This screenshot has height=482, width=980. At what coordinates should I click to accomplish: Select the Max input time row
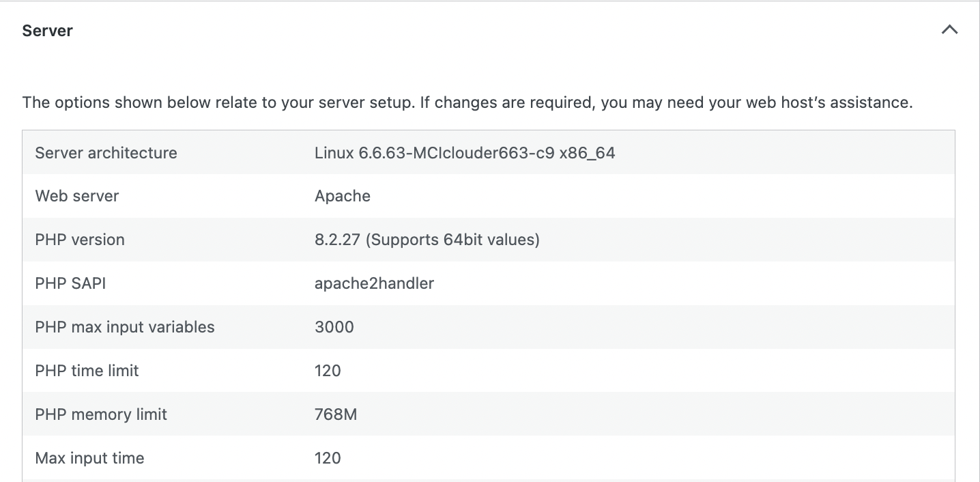[89, 458]
